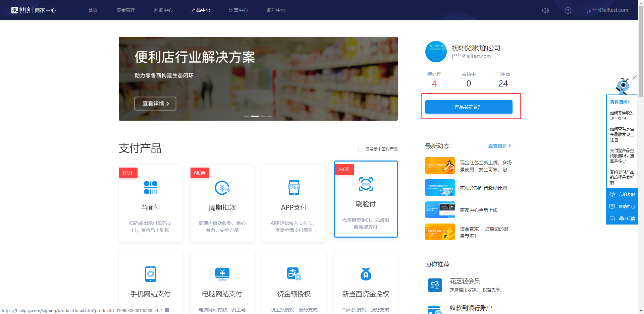Viewport: 644px width, 314px height.
Task: Select the third banner carousel indicator
Action: coord(263,116)
